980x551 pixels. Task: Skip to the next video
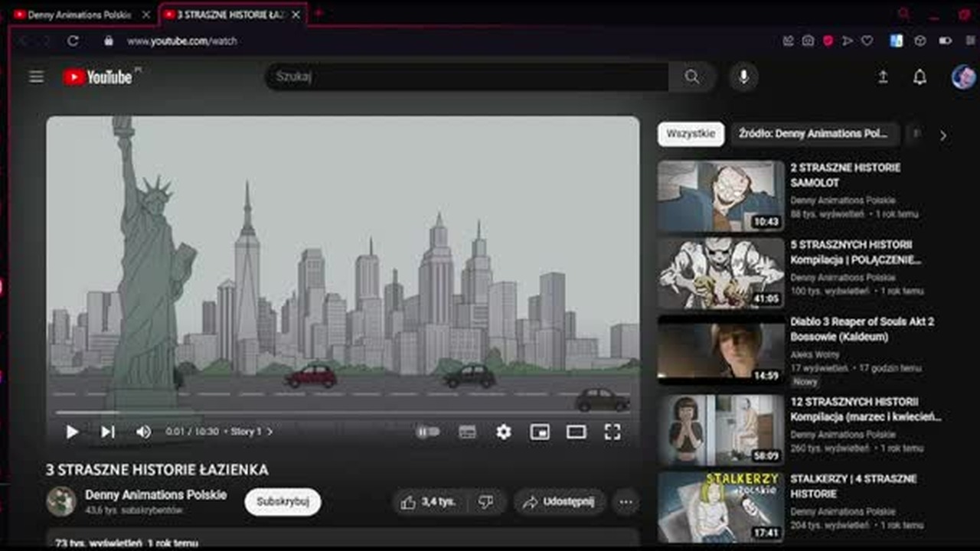pos(108,432)
